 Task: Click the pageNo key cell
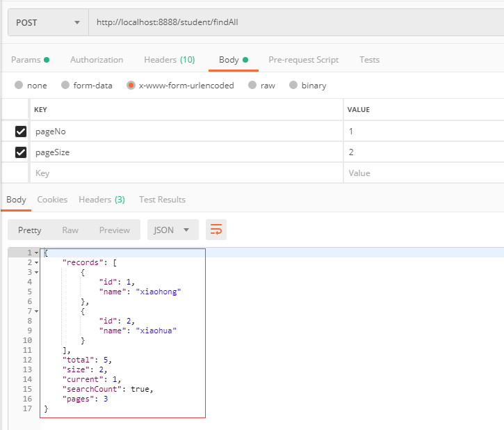(186, 132)
